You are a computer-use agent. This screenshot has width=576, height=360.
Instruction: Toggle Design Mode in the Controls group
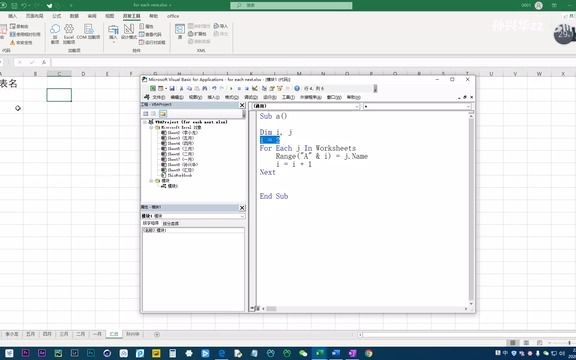tap(129, 32)
